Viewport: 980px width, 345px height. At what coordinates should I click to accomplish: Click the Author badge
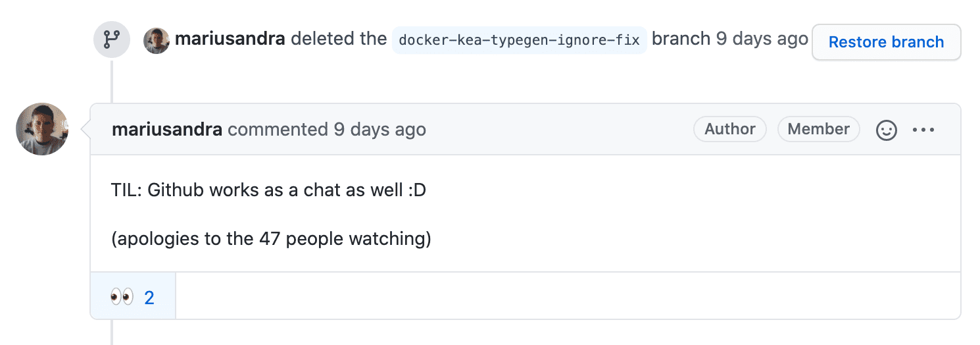(729, 129)
